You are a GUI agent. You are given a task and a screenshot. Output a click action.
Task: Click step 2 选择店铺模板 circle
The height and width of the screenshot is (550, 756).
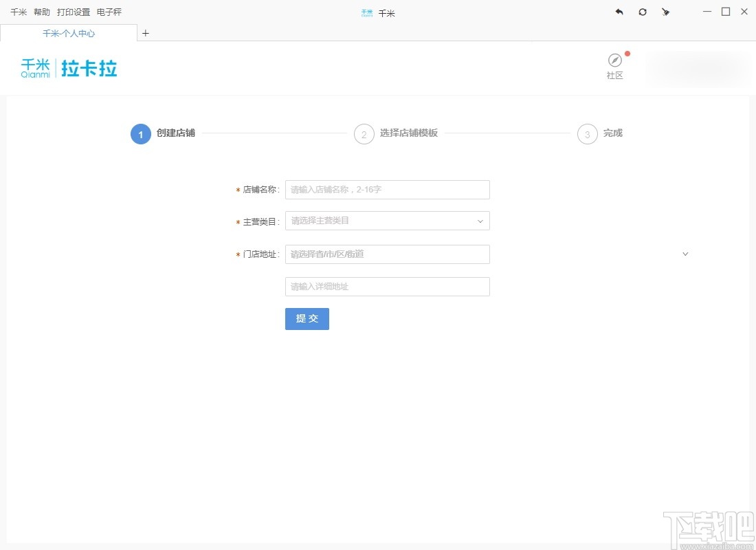point(364,134)
